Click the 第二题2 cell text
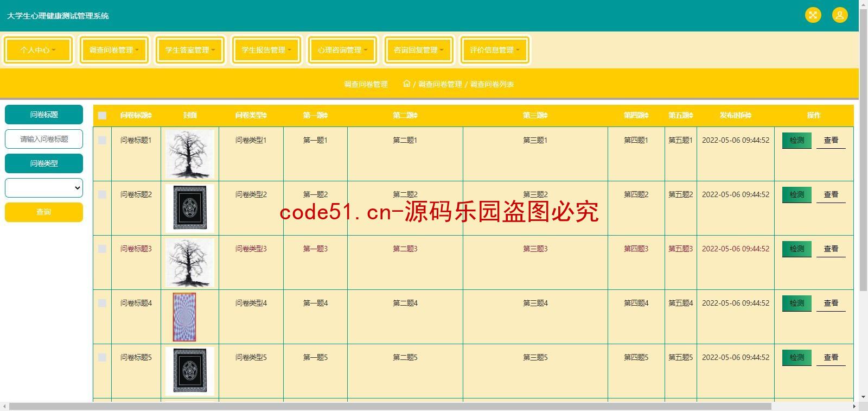 click(x=405, y=194)
